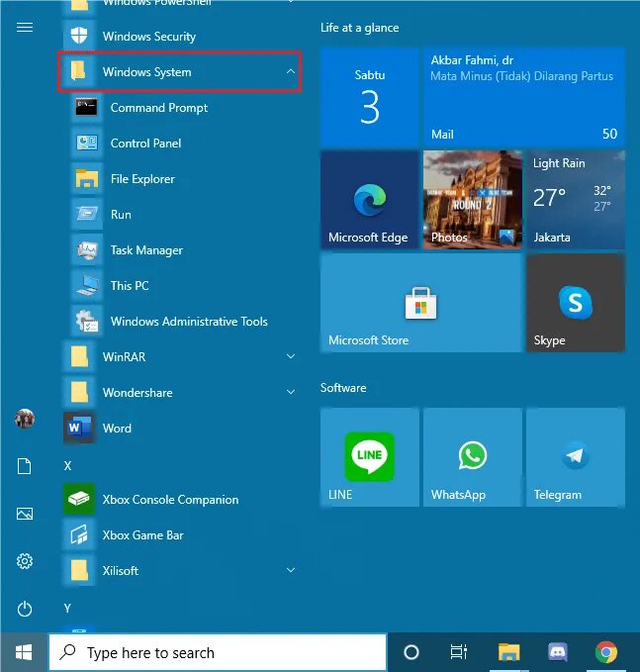Open Settings gear in left rail
The height and width of the screenshot is (672, 640).
[25, 560]
